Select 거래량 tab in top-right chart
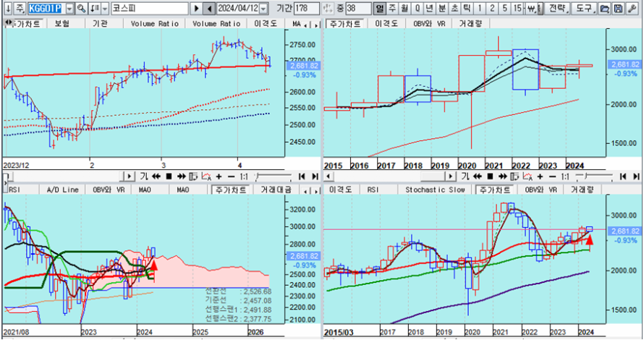644x340 pixels. (470, 24)
